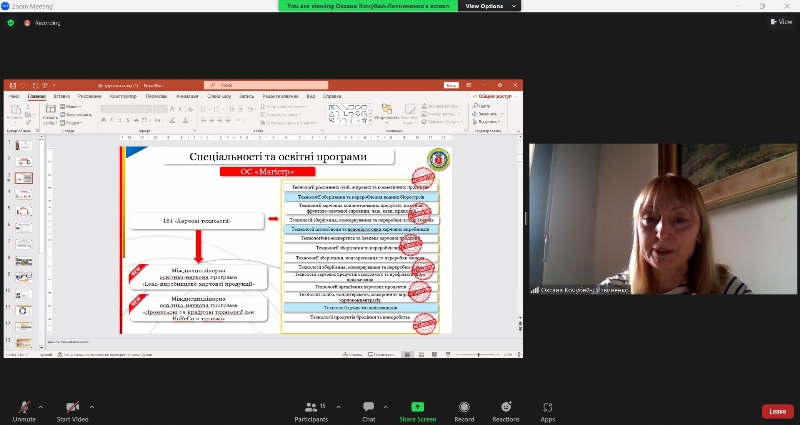Click the align left paragraph icon
The height and width of the screenshot is (425, 800).
[204, 120]
